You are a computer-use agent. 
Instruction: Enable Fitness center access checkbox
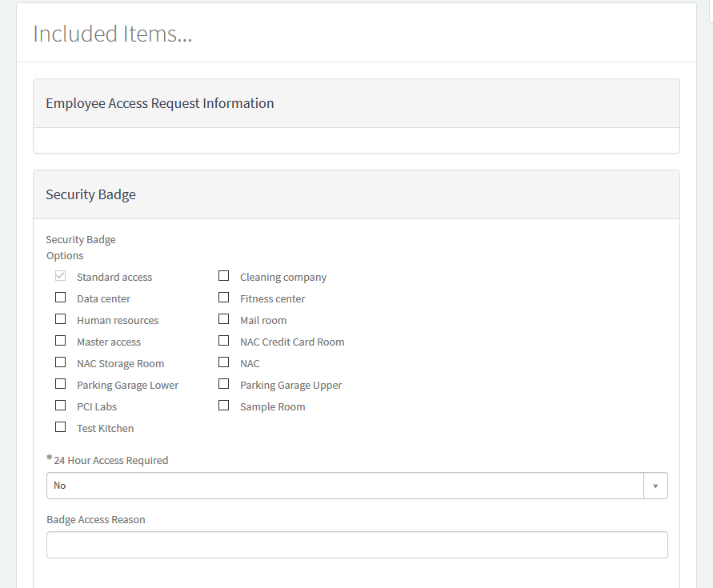click(x=224, y=298)
